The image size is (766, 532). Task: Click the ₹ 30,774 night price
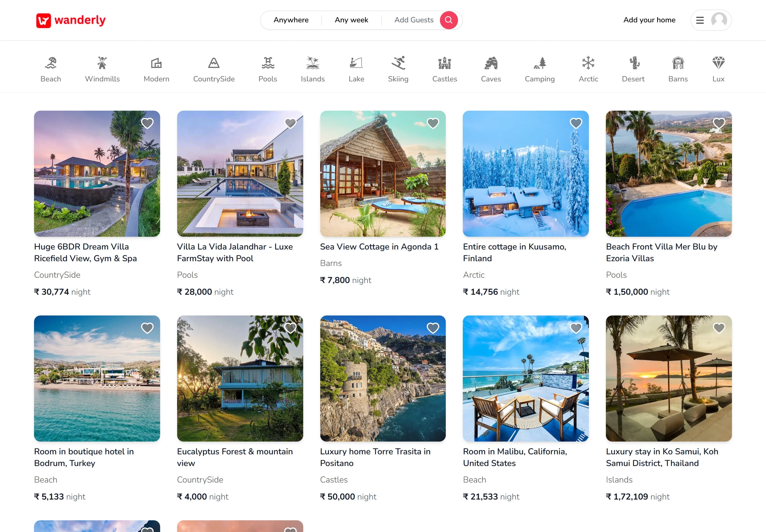point(62,292)
